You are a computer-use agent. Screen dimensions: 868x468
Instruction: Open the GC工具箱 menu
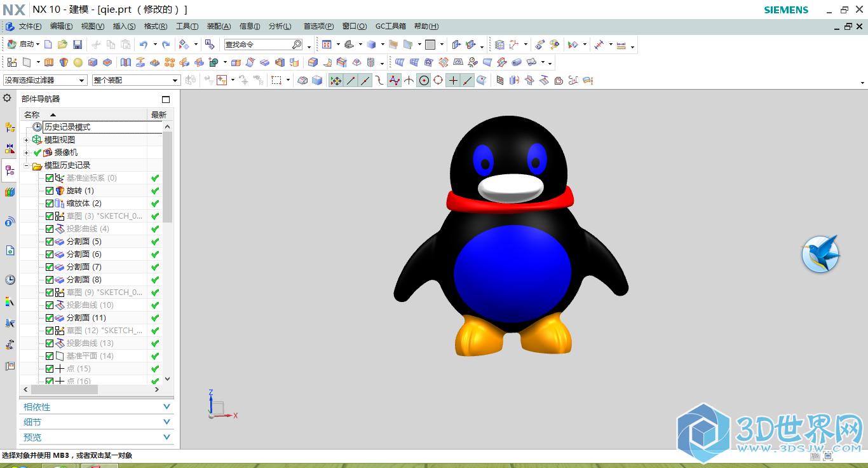391,26
